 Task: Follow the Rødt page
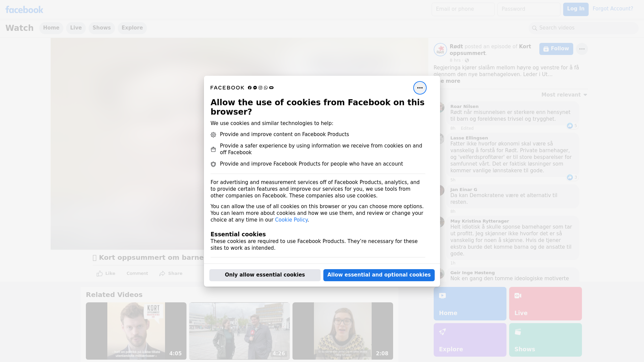click(556, 49)
